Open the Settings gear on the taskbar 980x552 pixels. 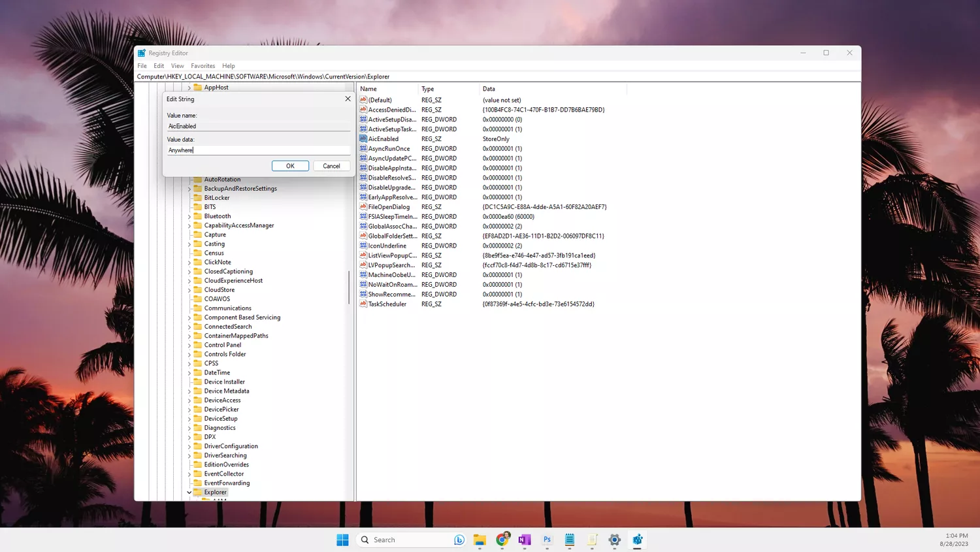(615, 540)
